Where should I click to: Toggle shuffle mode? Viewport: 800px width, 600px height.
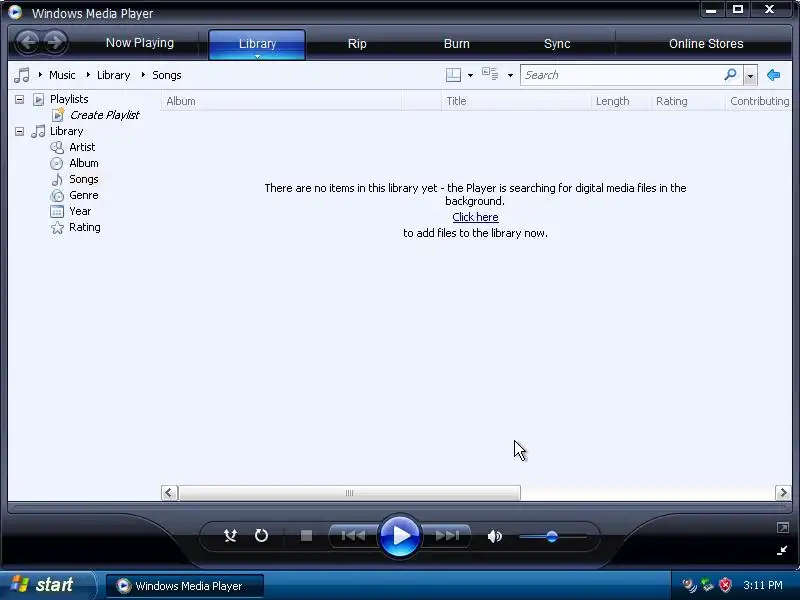click(x=231, y=536)
